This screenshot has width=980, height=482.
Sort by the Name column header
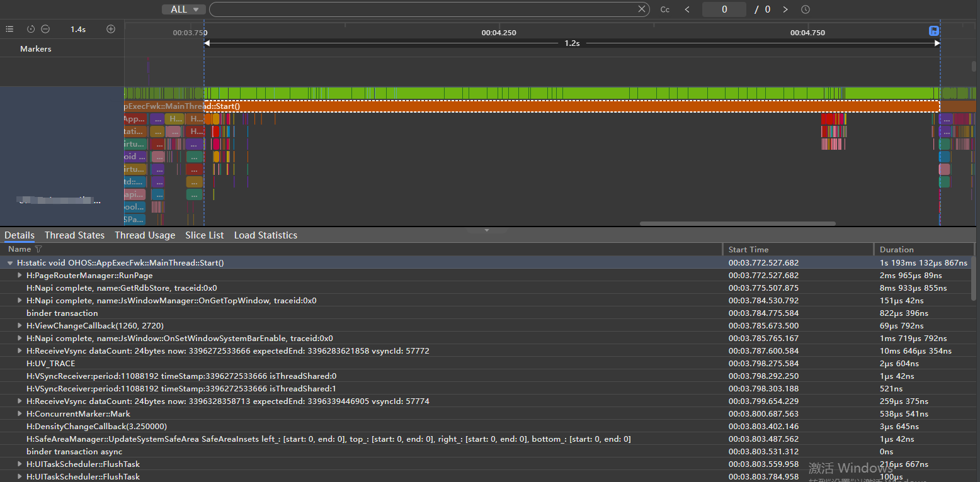[x=20, y=249]
